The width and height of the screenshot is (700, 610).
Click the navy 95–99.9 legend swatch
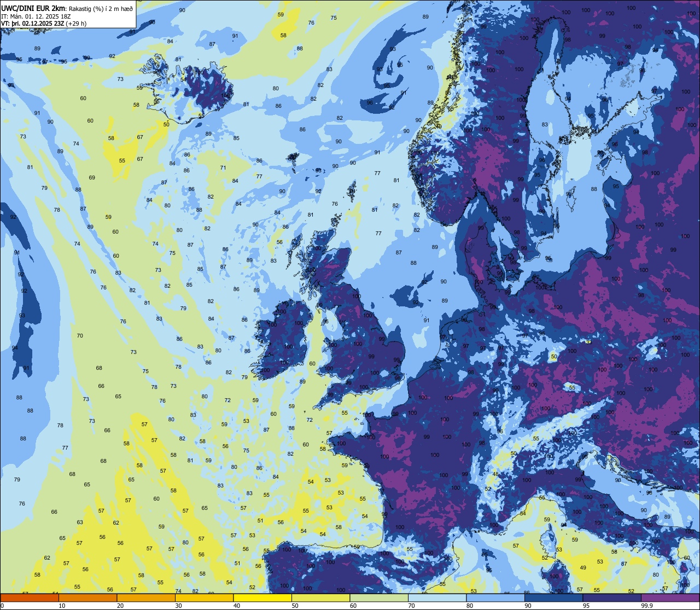612,597
